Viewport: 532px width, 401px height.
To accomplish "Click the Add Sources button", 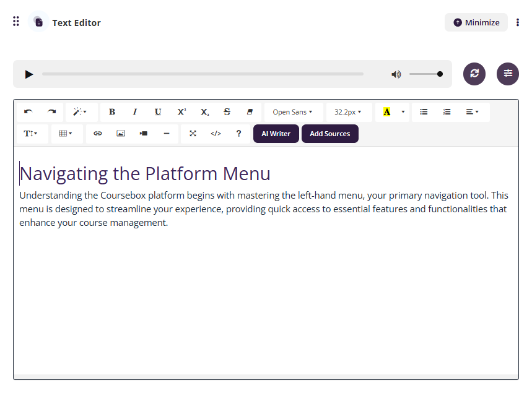I will click(x=329, y=134).
